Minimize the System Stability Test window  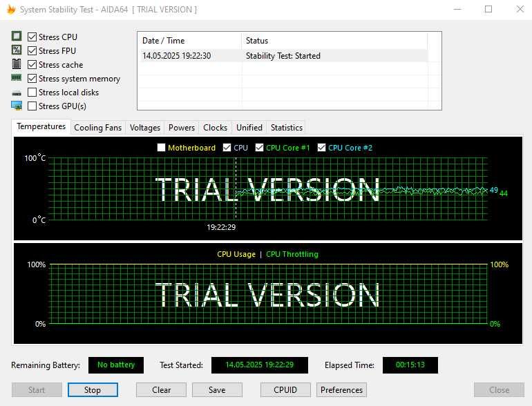(x=457, y=9)
